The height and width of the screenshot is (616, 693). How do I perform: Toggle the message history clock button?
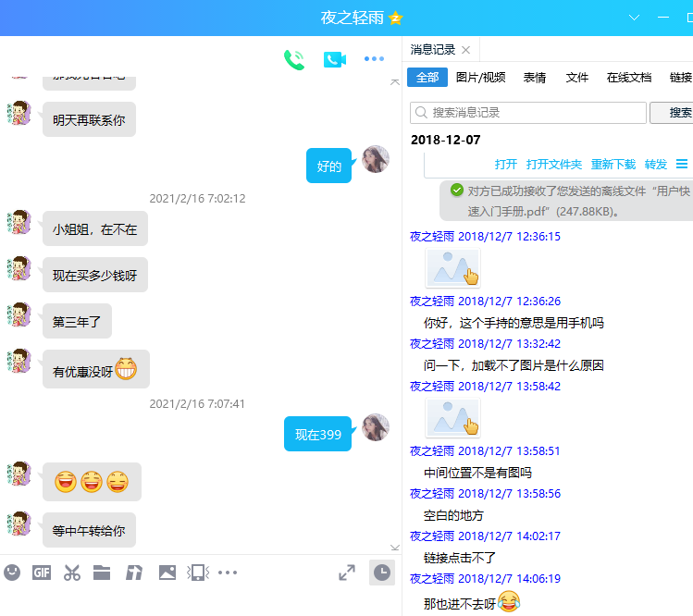coord(381,573)
